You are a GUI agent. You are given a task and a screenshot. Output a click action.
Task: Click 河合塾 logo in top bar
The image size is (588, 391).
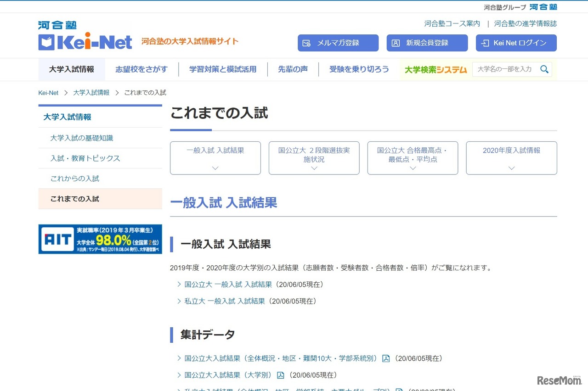point(543,7)
